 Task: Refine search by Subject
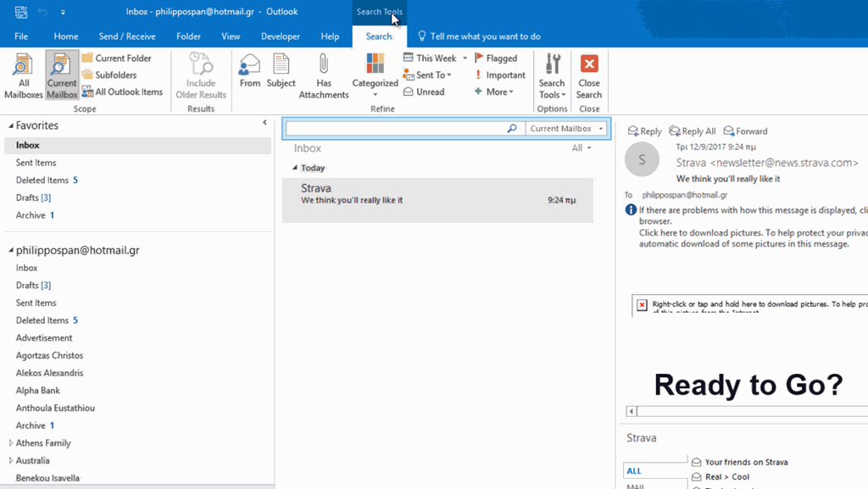(281, 70)
